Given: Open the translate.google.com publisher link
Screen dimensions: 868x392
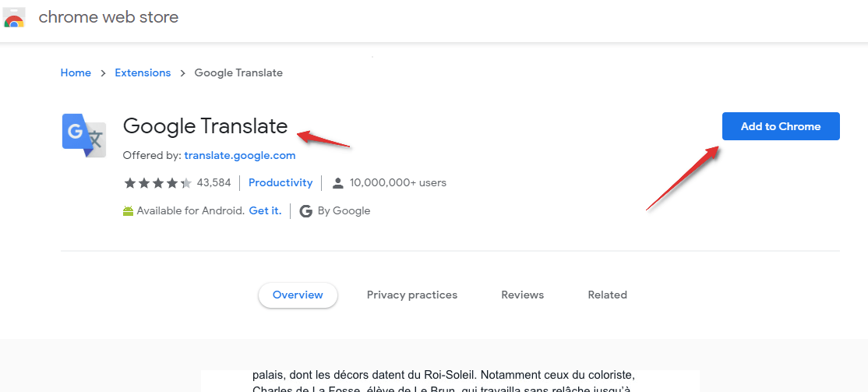Looking at the screenshot, I should tap(240, 155).
